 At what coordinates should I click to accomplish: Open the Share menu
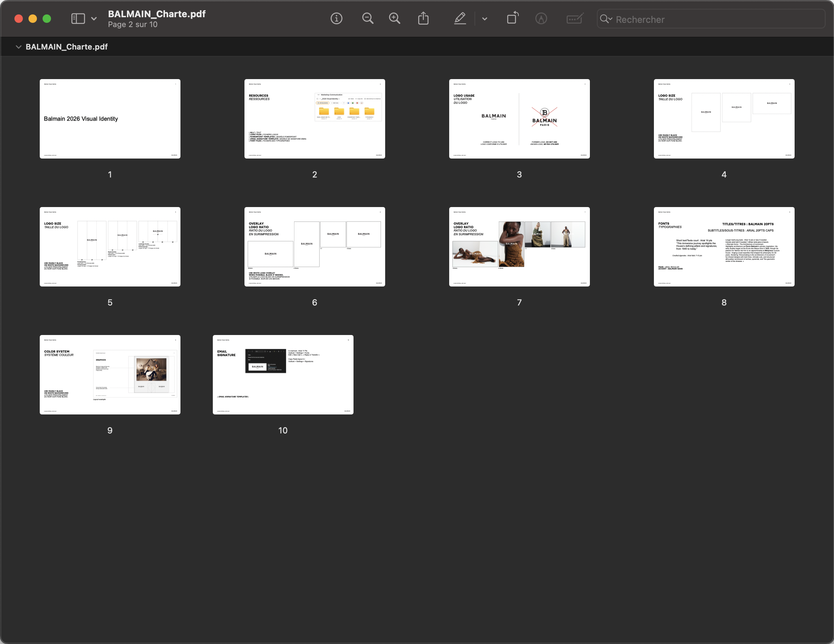pyautogui.click(x=423, y=18)
